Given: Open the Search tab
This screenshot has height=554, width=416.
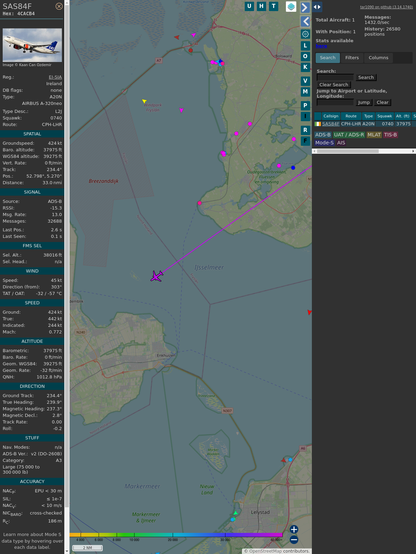Looking at the screenshot, I should click(328, 58).
